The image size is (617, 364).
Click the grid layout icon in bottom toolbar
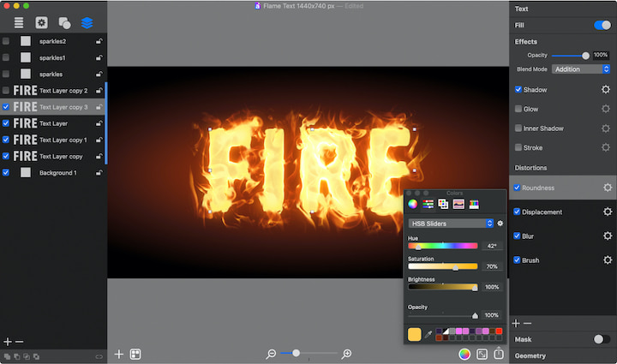pyautogui.click(x=135, y=355)
